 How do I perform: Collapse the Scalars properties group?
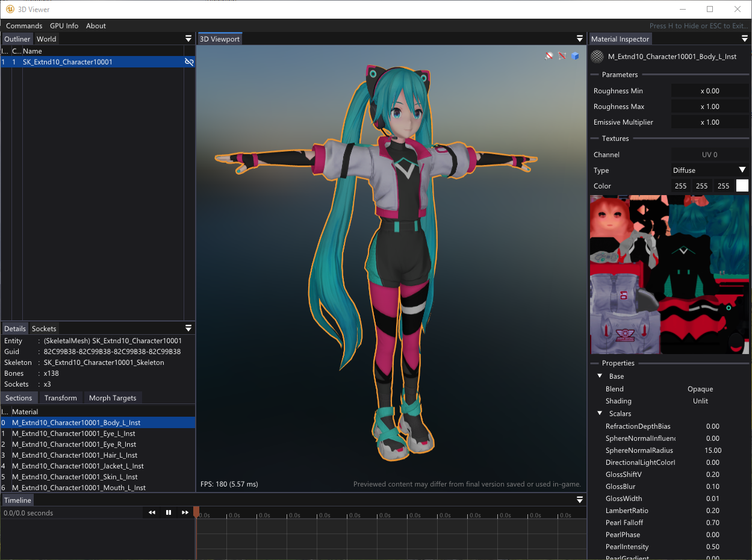pyautogui.click(x=600, y=414)
